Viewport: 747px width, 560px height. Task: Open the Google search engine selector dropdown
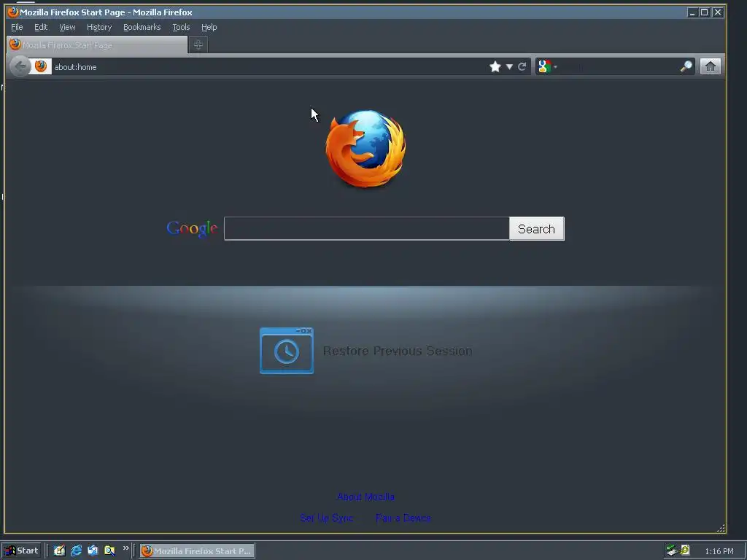pos(547,66)
